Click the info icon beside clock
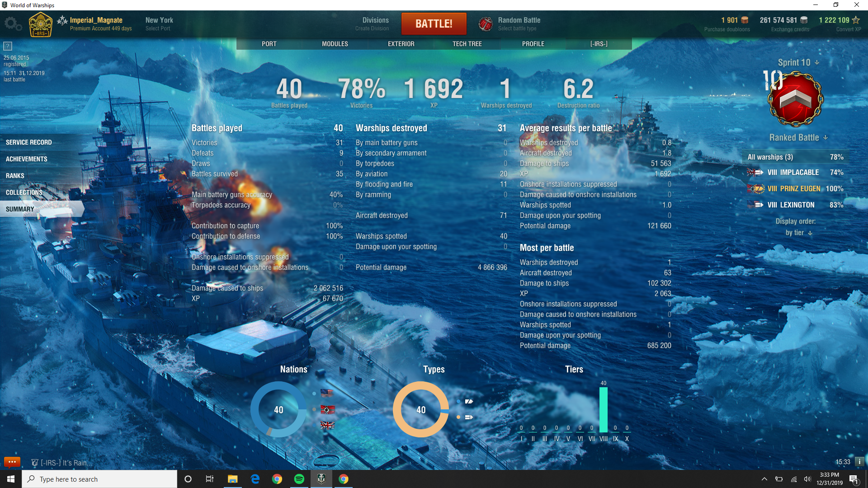This screenshot has width=868, height=488. click(859, 462)
